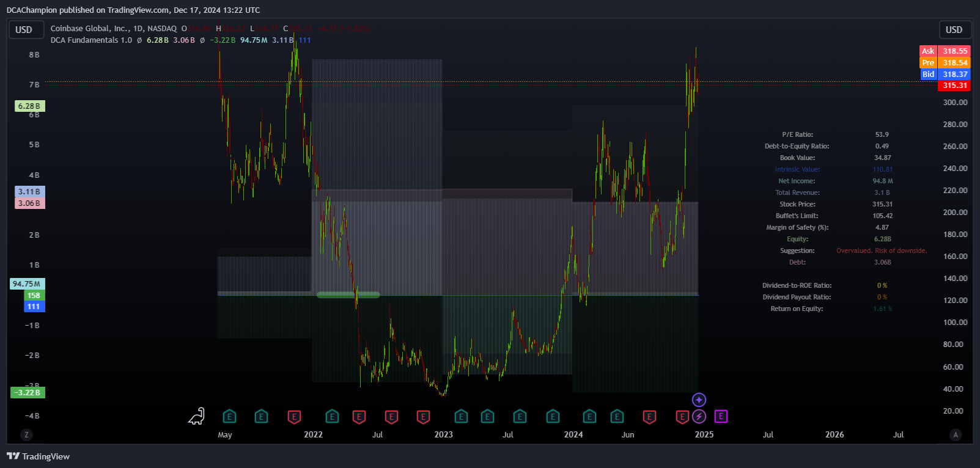Click the Total Revenue label
980x468 pixels.
click(798, 192)
